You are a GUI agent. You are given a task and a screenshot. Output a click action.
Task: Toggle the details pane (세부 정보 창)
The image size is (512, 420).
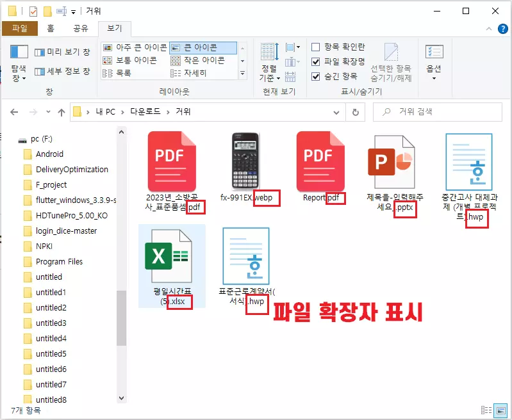pyautogui.click(x=62, y=71)
